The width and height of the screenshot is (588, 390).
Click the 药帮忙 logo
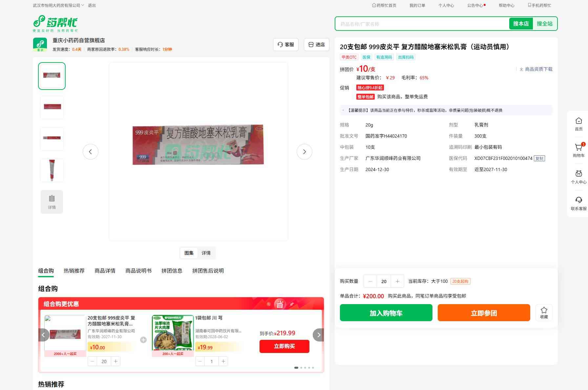tap(55, 23)
